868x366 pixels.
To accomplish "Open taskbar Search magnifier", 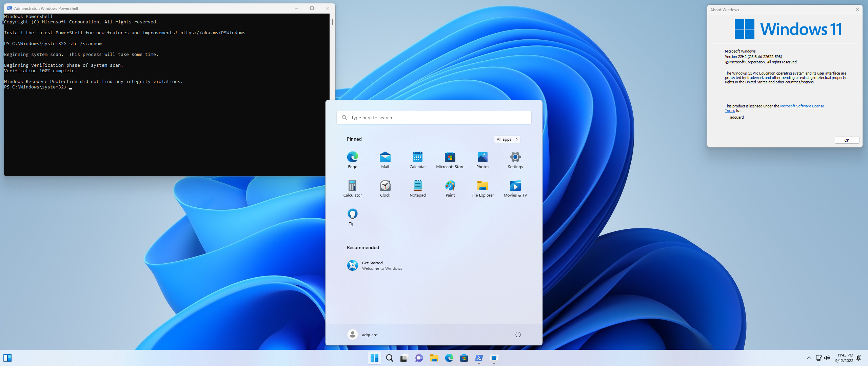I will (389, 358).
